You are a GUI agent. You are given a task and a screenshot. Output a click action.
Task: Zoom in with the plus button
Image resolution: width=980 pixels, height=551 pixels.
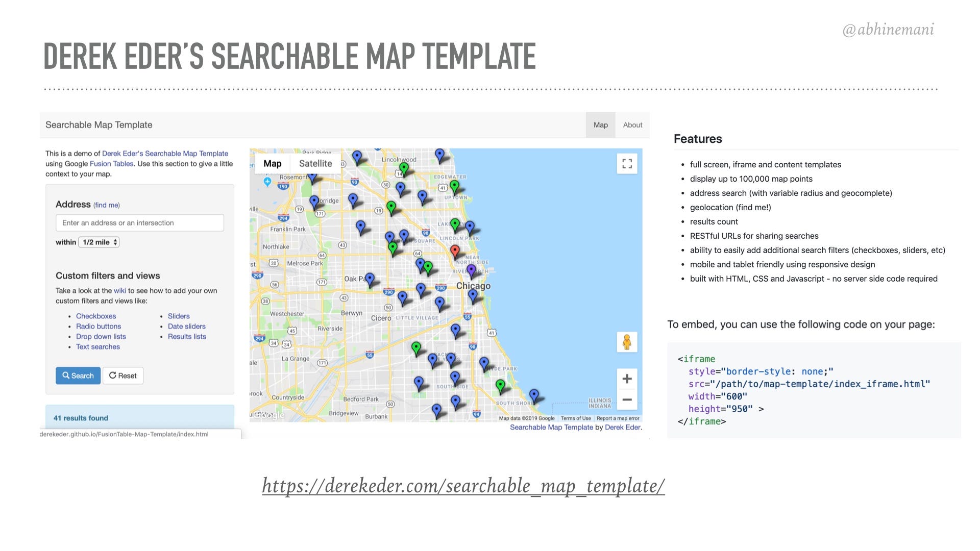pyautogui.click(x=627, y=379)
